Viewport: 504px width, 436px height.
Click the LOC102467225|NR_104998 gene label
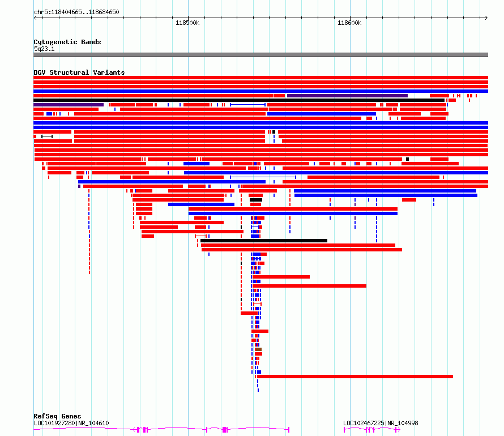point(381,423)
